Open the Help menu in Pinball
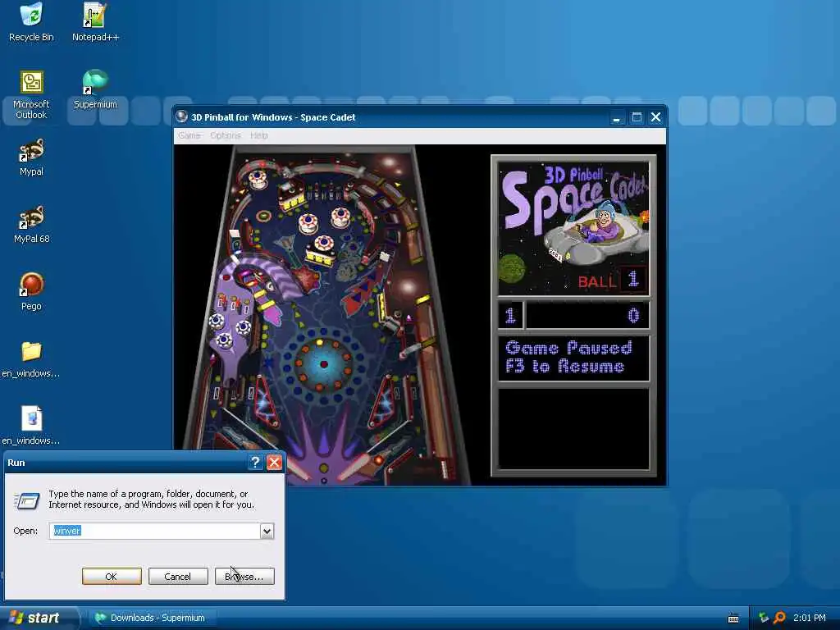This screenshot has width=840, height=630. [258, 135]
